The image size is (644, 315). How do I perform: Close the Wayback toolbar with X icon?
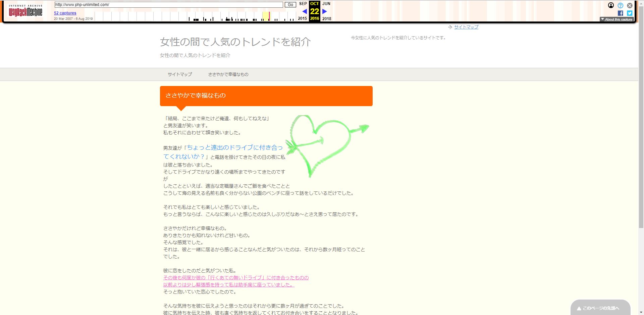(x=630, y=5)
